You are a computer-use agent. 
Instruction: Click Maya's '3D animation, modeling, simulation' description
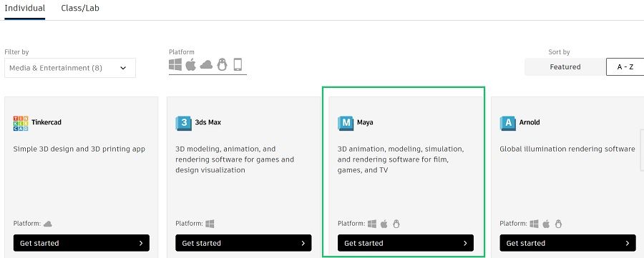click(401, 159)
